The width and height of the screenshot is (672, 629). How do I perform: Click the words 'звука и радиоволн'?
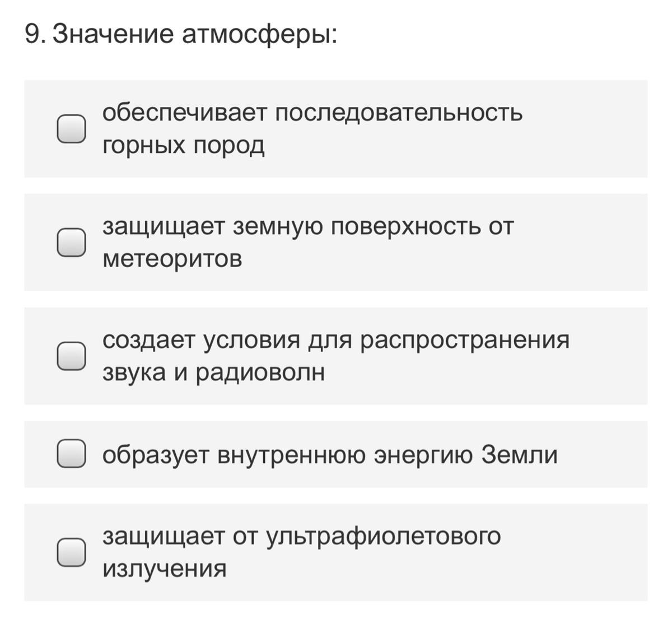(213, 372)
